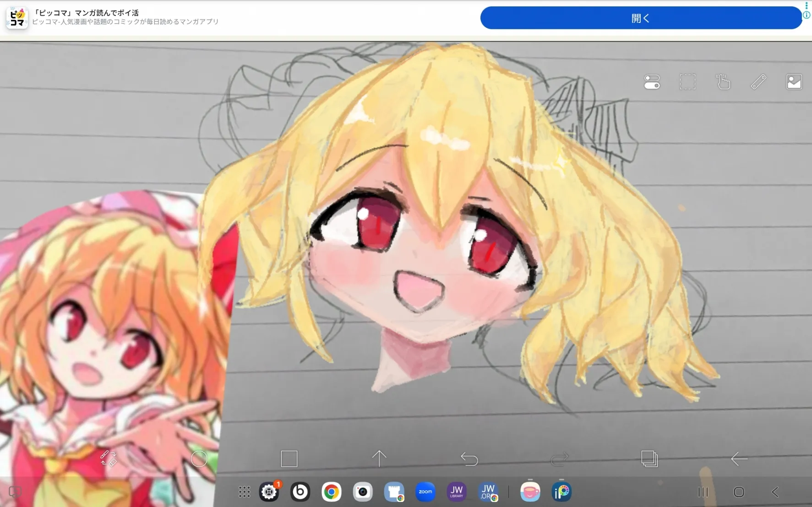
Task: Open the layers panel
Action: [649, 458]
